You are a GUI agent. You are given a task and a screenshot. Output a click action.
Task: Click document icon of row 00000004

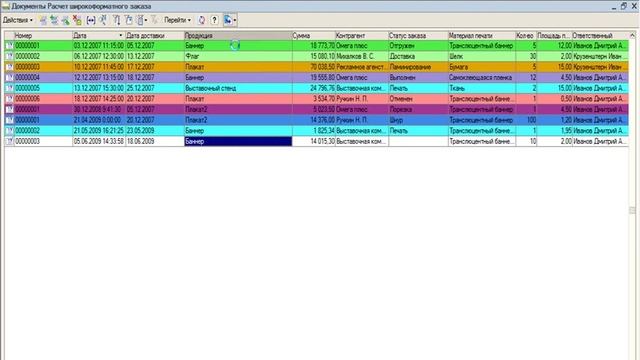tap(9, 78)
